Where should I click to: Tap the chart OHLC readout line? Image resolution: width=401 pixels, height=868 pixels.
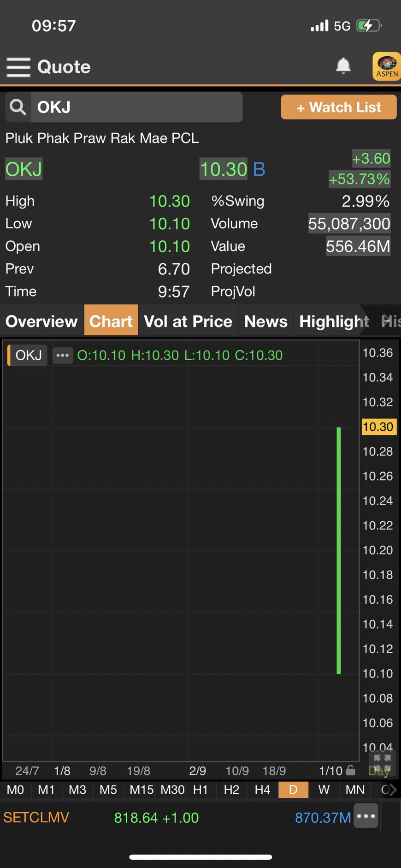click(180, 355)
